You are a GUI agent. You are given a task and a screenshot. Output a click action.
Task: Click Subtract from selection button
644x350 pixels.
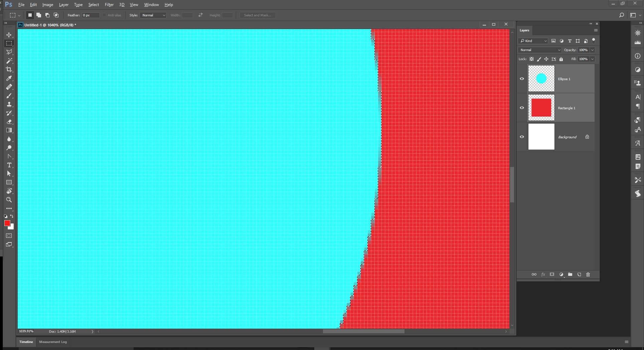pos(47,15)
